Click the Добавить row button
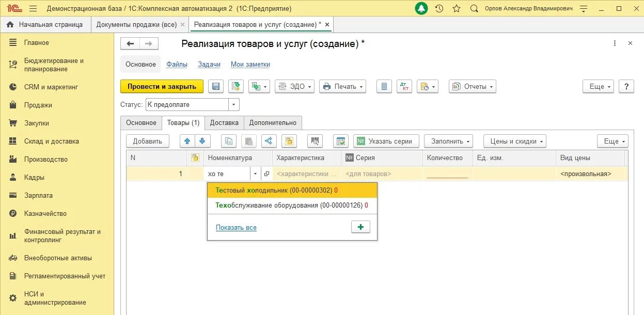 tap(148, 141)
